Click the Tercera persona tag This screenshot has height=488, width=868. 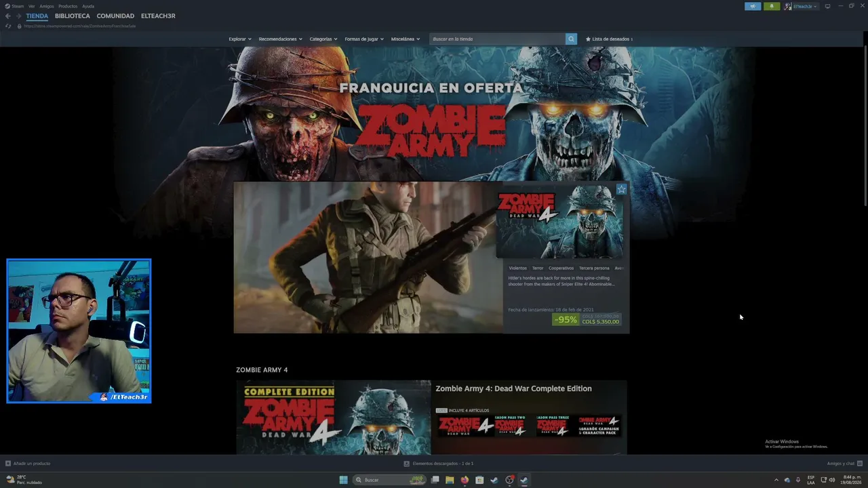[x=594, y=268]
